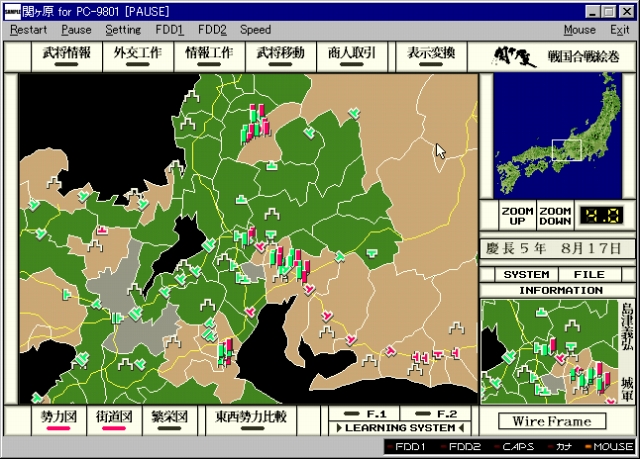Open the Speed menu
This screenshot has width=640, height=459.
[x=255, y=30]
